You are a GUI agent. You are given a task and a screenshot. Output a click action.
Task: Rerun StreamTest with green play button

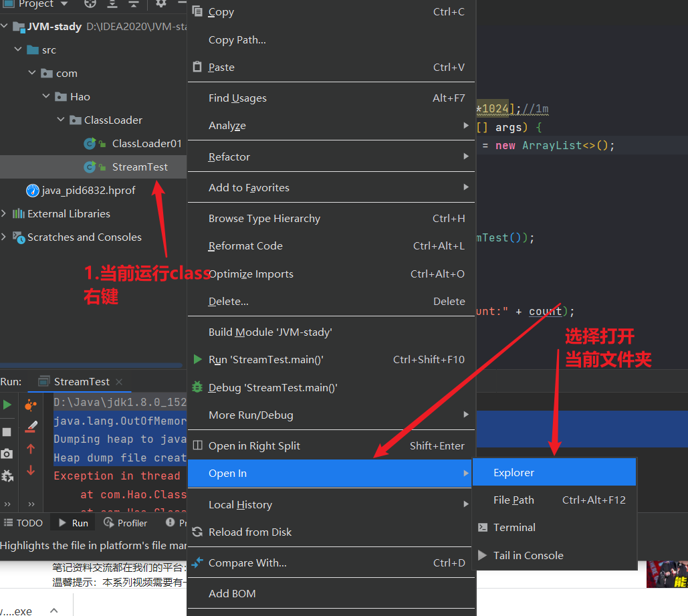click(7, 405)
